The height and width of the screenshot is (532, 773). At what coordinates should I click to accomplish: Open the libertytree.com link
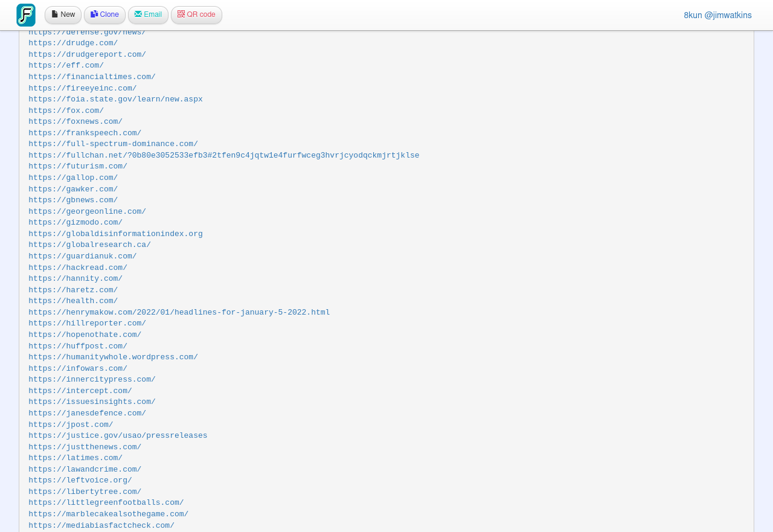[85, 492]
